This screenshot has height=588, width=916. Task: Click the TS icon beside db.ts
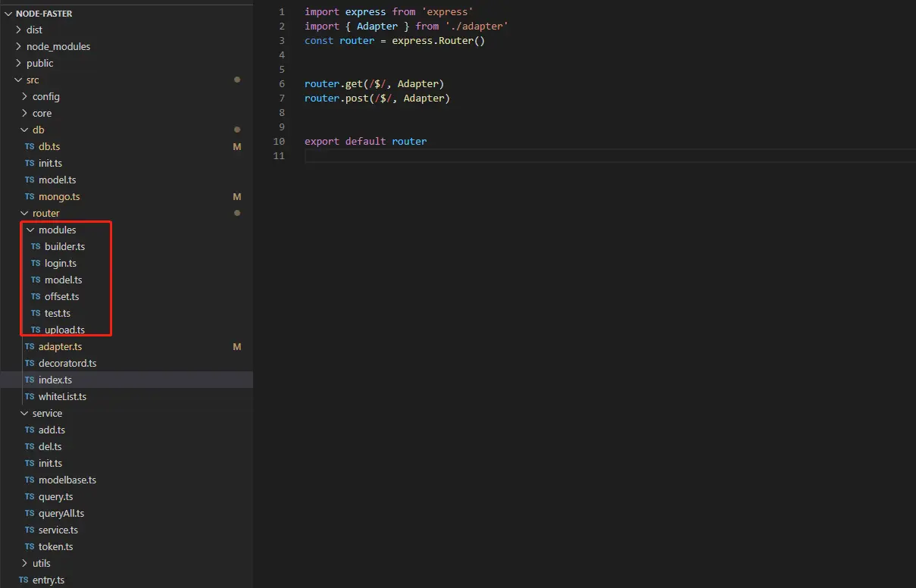(x=30, y=146)
